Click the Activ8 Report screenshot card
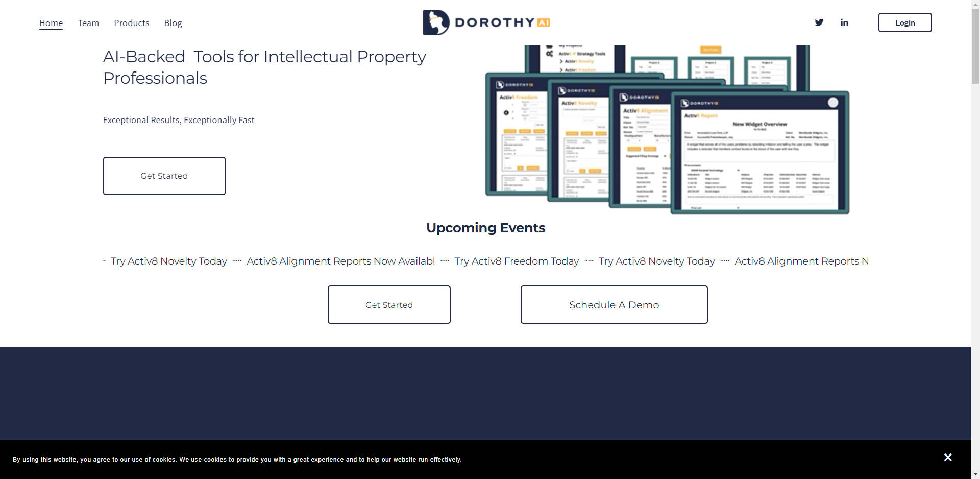The image size is (980, 479). (x=759, y=153)
